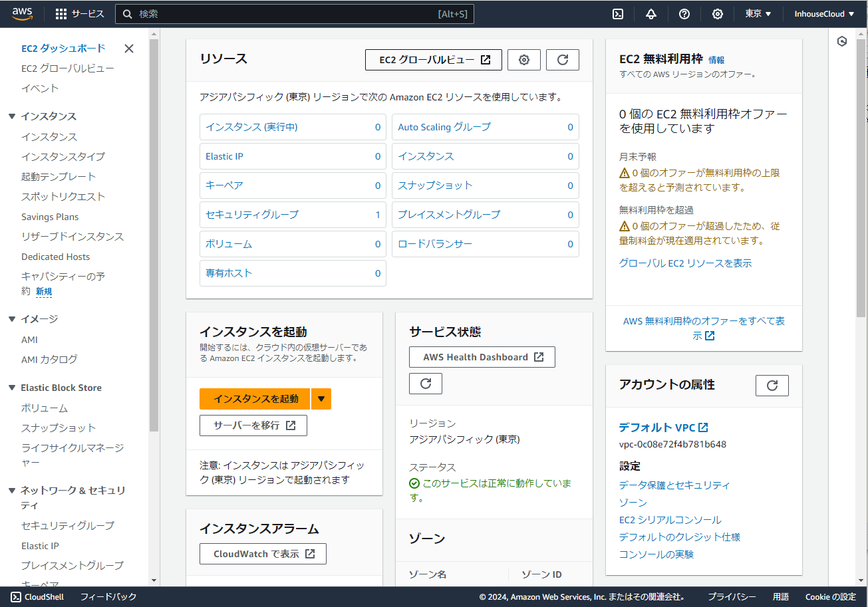Open the Services menu
Viewport: 868px width, 607px height.
pos(80,14)
